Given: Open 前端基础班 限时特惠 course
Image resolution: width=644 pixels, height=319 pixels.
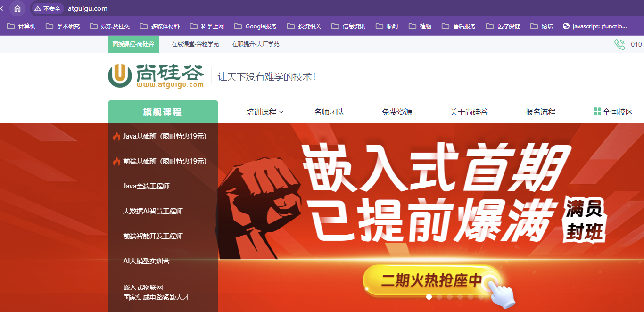Looking at the screenshot, I should point(163,161).
